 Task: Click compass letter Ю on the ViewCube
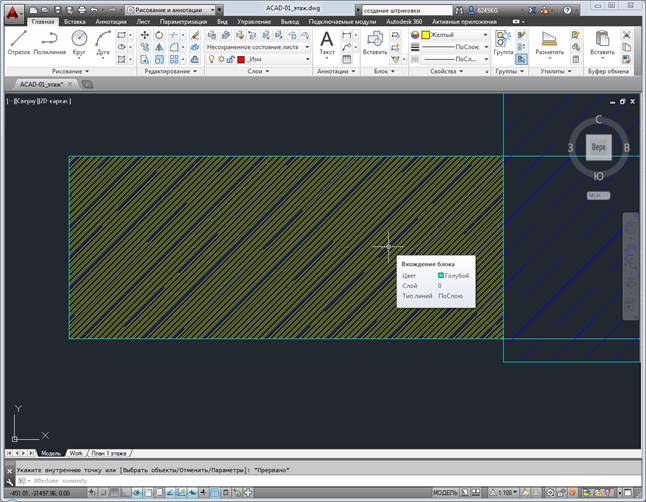click(x=599, y=176)
